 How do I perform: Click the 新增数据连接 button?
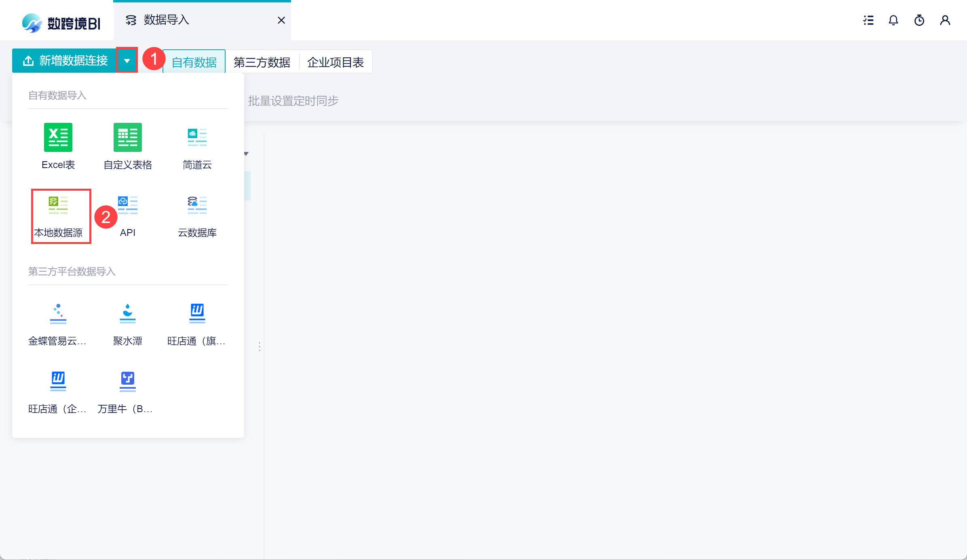[x=65, y=61]
